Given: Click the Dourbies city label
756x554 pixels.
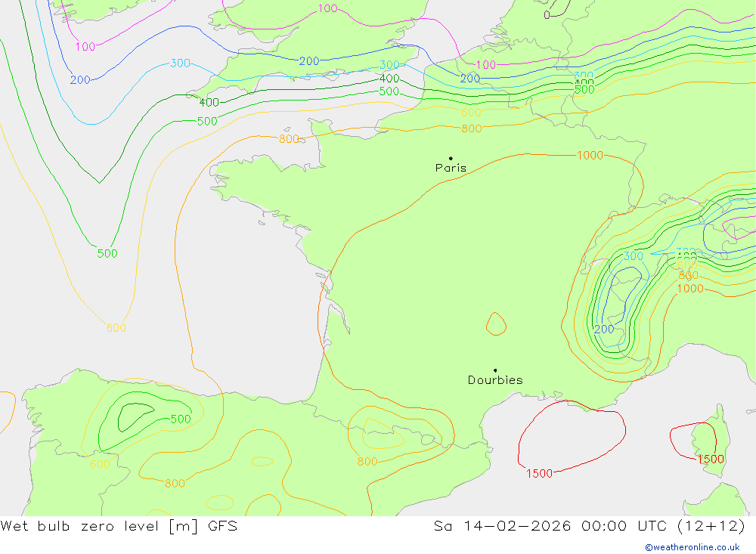Looking at the screenshot, I should (495, 380).
